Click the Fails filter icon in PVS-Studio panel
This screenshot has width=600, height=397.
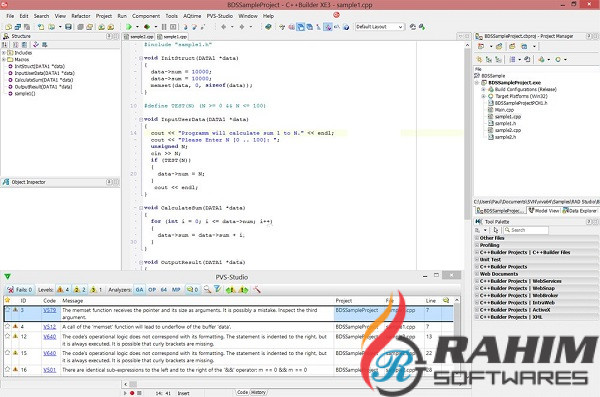(20, 290)
